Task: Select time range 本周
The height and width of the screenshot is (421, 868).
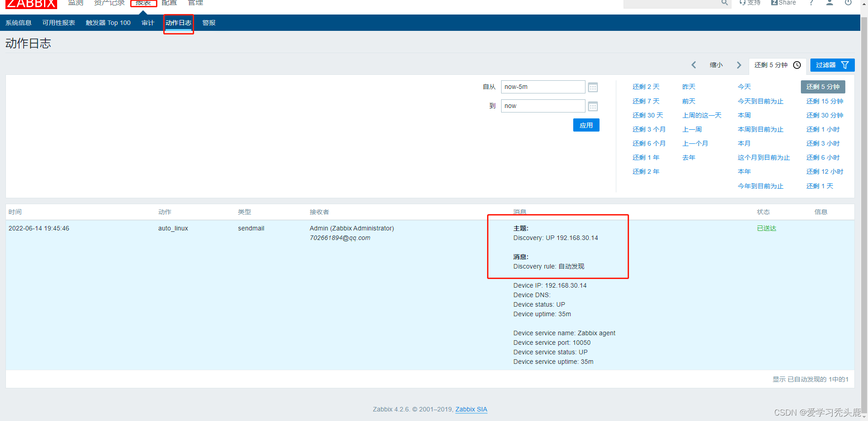Action: [x=744, y=115]
